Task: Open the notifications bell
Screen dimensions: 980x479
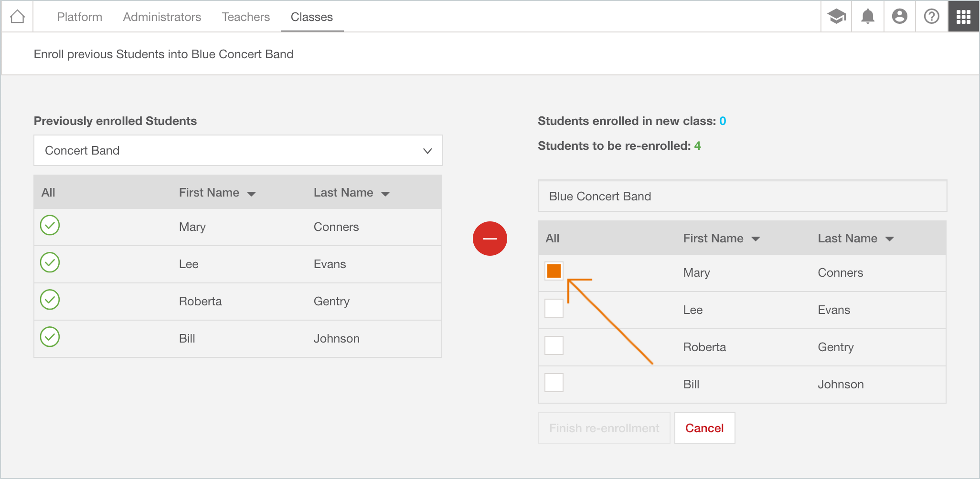Action: coord(868,17)
